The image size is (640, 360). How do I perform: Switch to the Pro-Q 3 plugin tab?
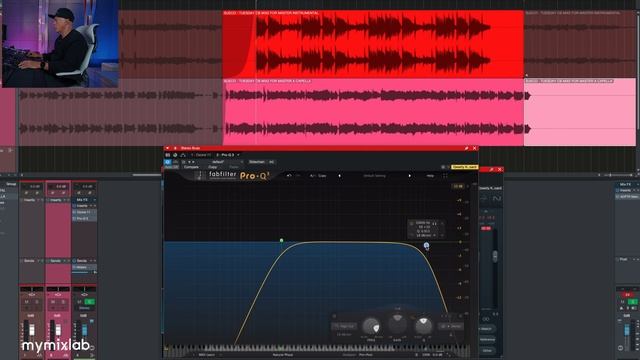pos(227,155)
